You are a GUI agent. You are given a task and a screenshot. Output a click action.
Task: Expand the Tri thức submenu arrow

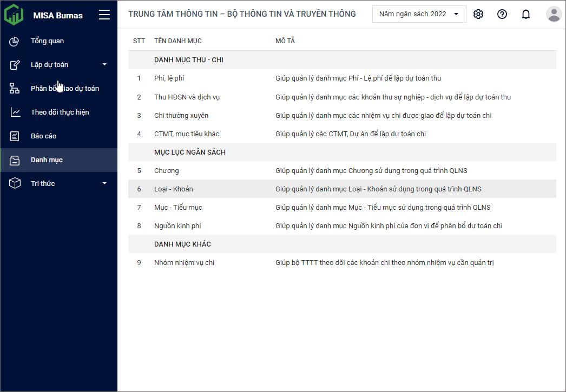point(104,184)
